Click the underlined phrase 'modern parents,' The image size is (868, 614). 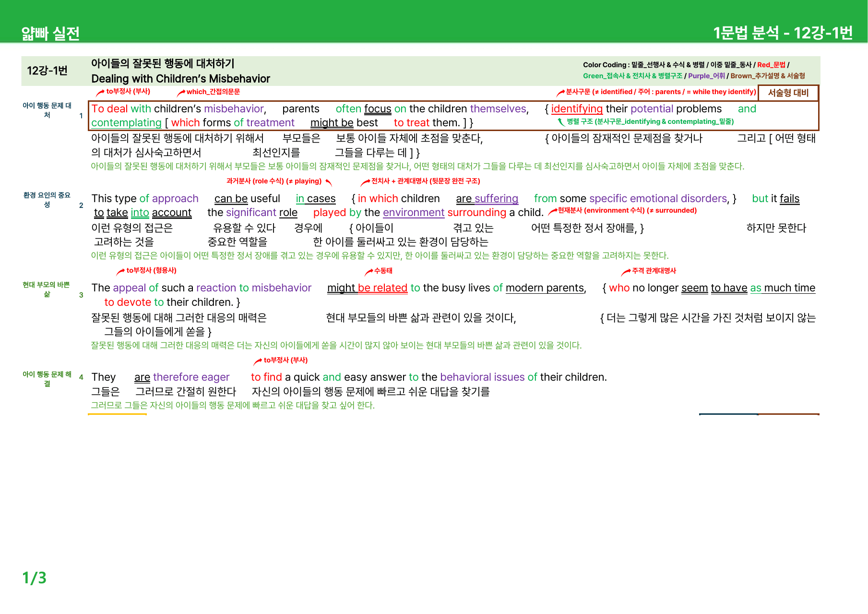[546, 288]
